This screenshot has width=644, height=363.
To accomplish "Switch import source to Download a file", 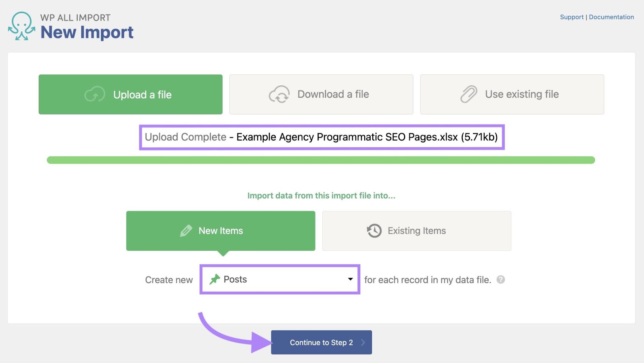I will pyautogui.click(x=321, y=94).
